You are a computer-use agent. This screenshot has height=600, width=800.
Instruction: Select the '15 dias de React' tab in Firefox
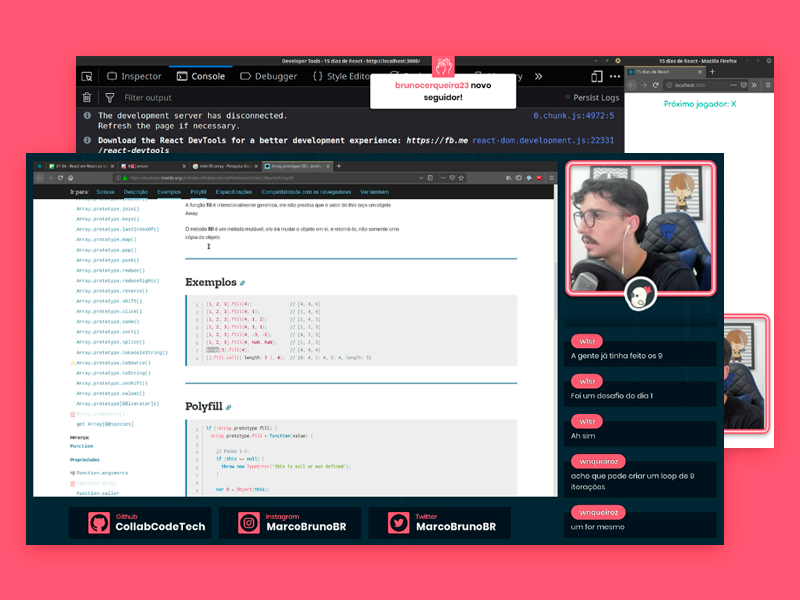(x=664, y=72)
